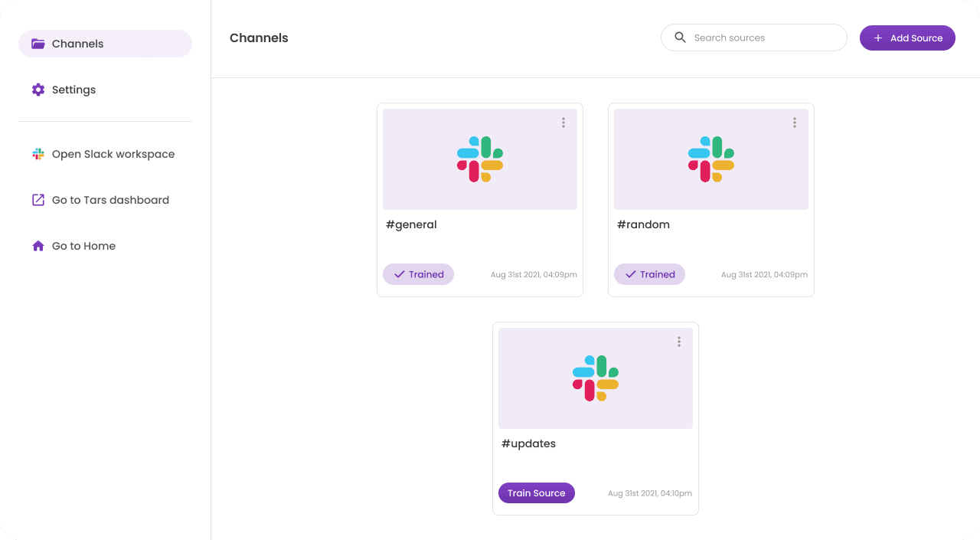Image resolution: width=980 pixels, height=540 pixels.
Task: Click the Slack logo on #general card
Action: (x=480, y=159)
